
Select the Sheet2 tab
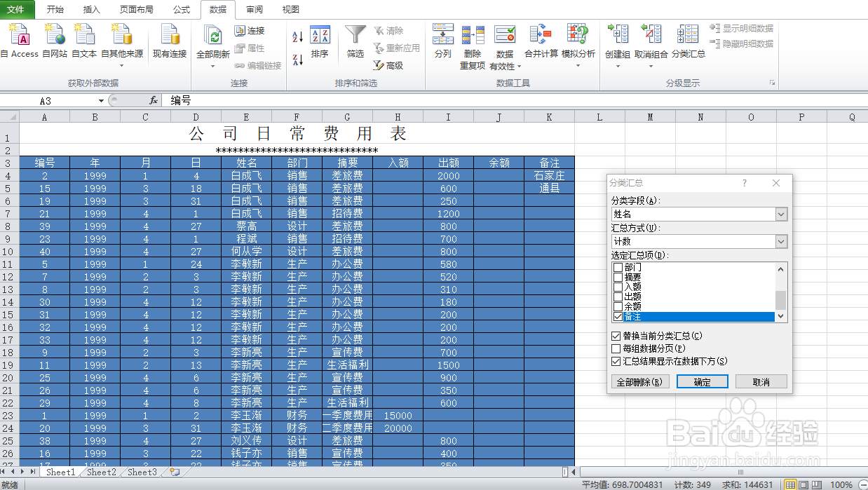pos(102,472)
